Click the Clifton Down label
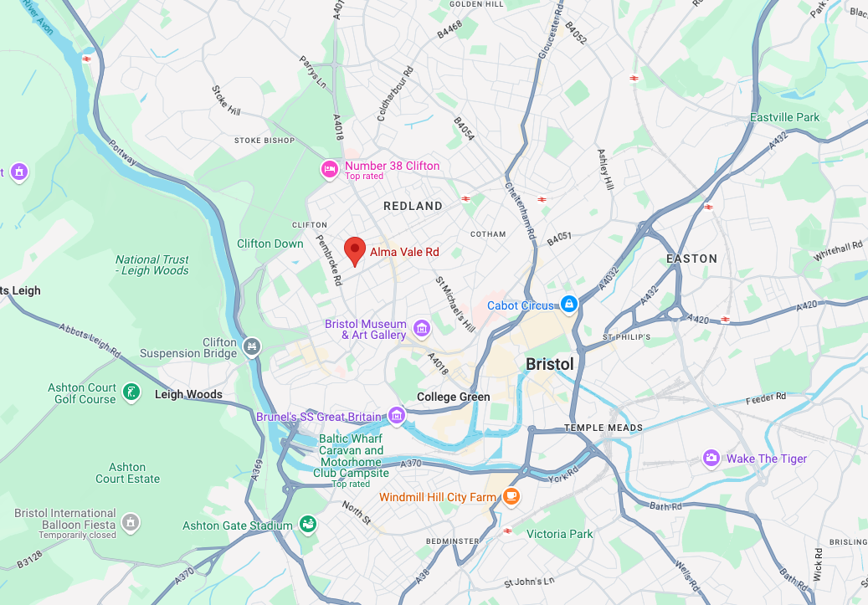Viewport: 868px width, 605px height. pyautogui.click(x=270, y=244)
